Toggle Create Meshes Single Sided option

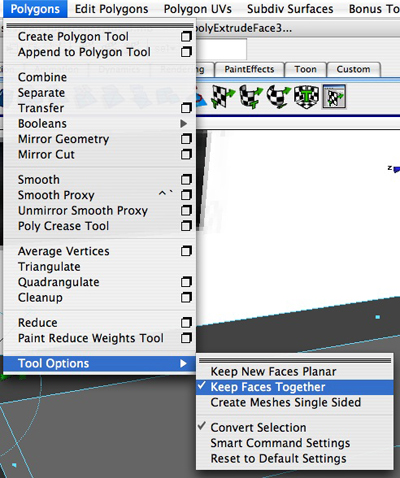tap(295, 402)
